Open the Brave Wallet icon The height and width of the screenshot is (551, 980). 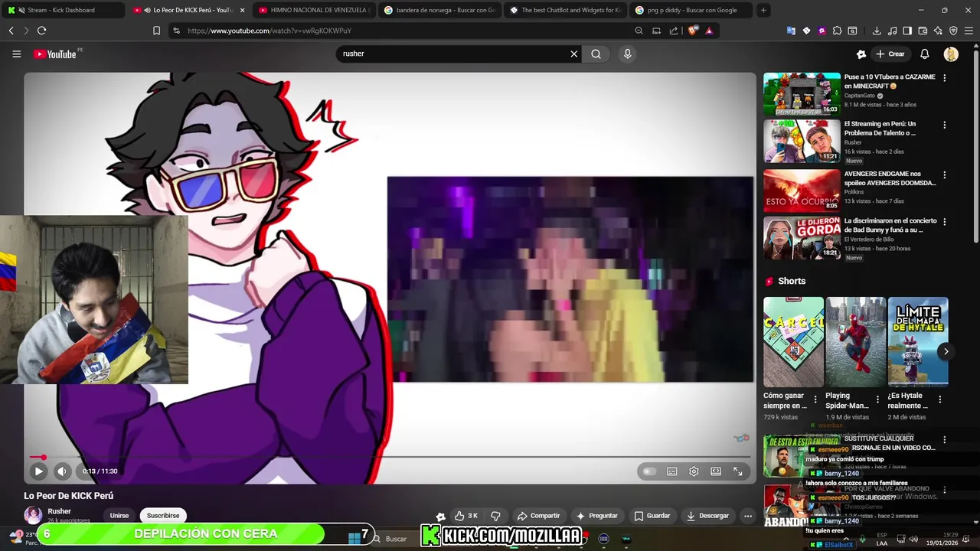click(x=923, y=31)
